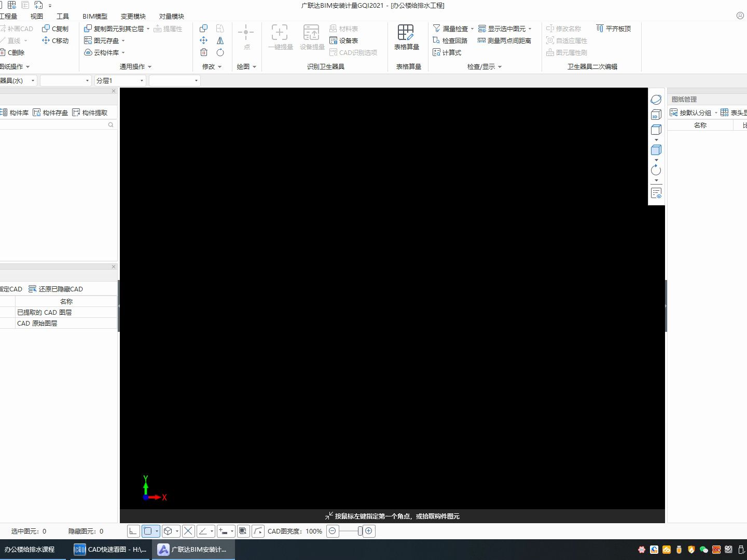This screenshot has height=560, width=747.
Task: Switch to CAD快速看图 in taskbar
Action: click(x=110, y=550)
